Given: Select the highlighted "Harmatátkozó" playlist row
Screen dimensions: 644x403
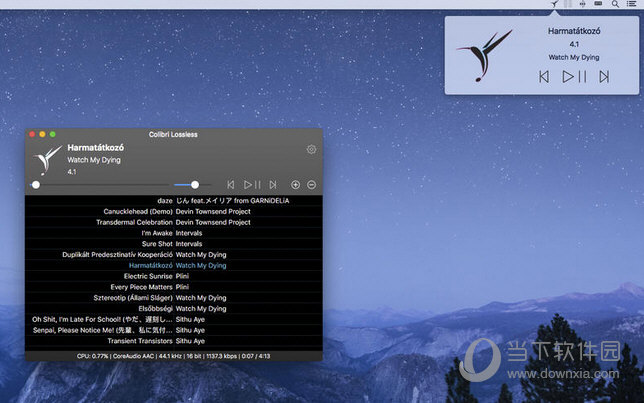Looking at the screenshot, I should point(174,265).
